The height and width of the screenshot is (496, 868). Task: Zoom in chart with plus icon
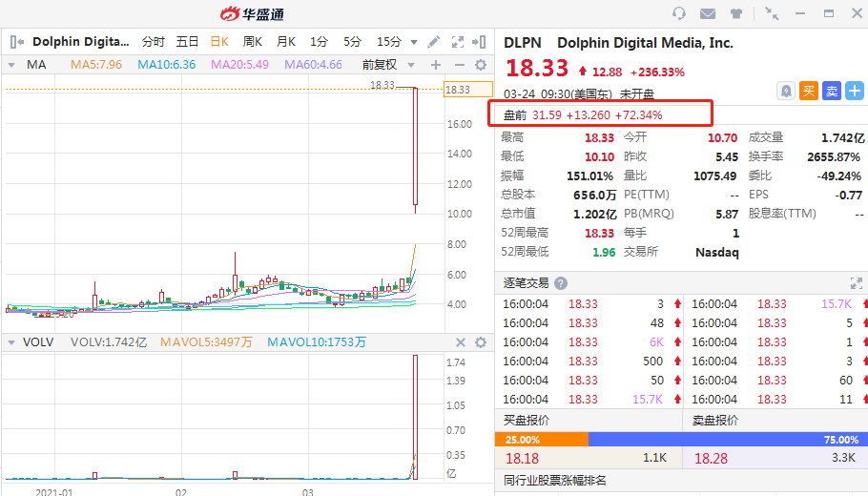(436, 65)
